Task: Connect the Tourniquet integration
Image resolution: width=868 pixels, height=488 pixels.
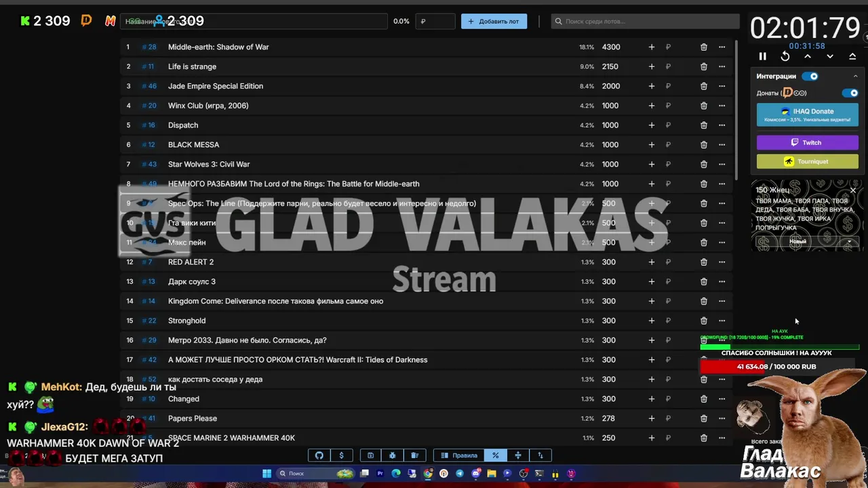Action: coord(807,161)
